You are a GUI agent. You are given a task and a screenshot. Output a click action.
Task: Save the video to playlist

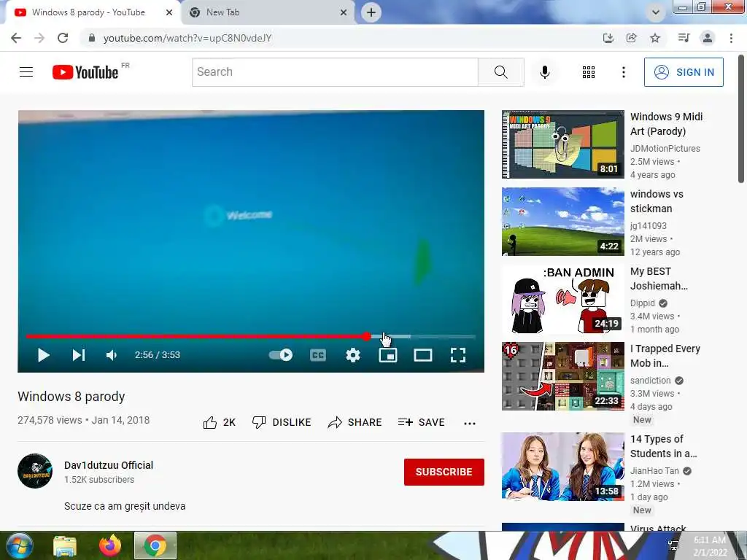coord(421,422)
